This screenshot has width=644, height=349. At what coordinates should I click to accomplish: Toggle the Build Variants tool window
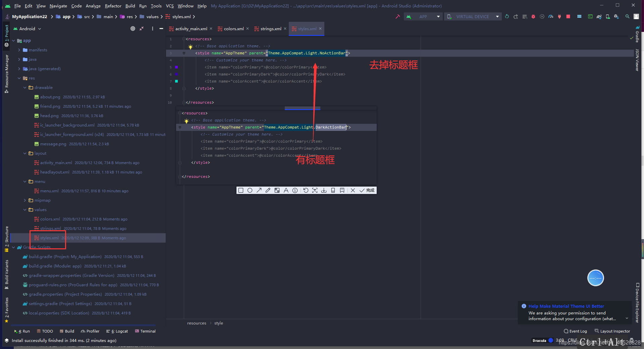click(7, 274)
